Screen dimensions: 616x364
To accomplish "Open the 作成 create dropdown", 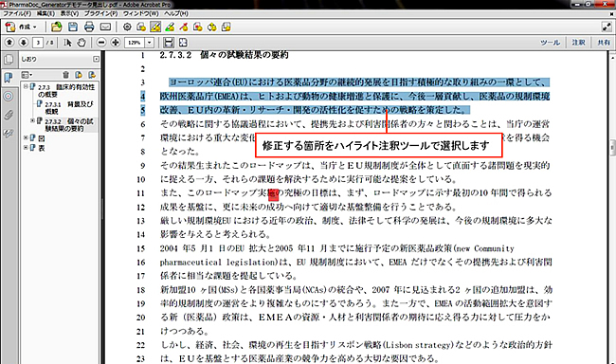I will [22, 27].
